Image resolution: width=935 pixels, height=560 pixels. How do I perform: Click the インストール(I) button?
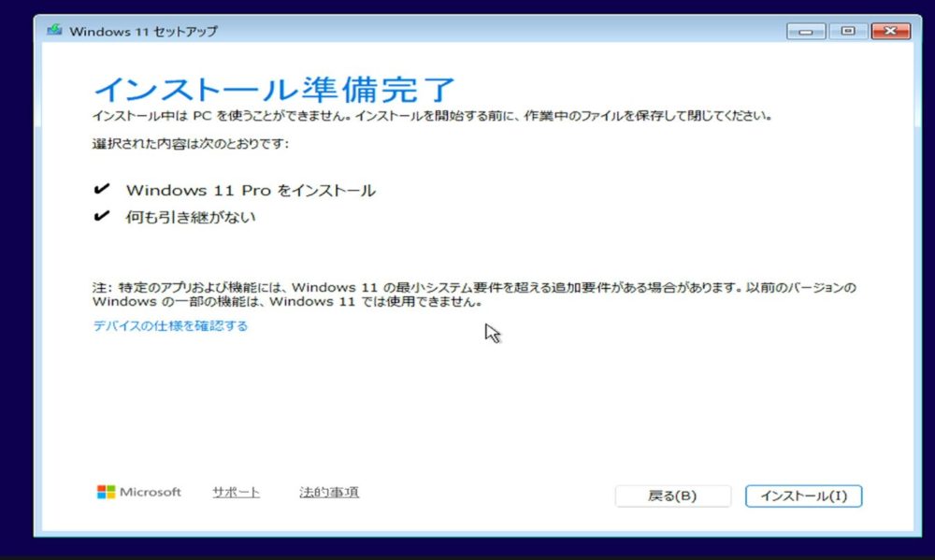[x=803, y=495]
